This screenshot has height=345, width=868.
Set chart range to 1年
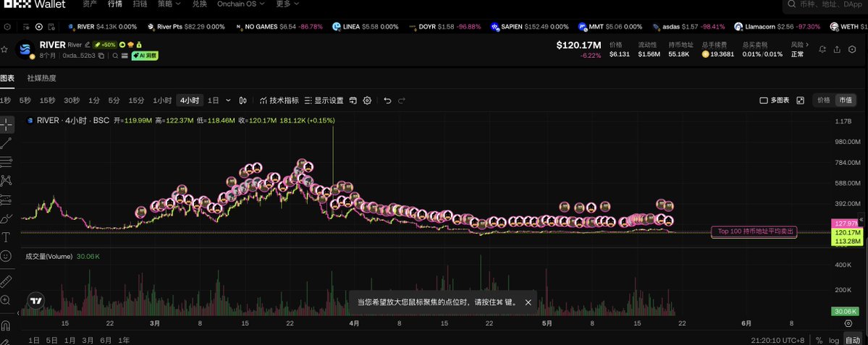tap(124, 340)
